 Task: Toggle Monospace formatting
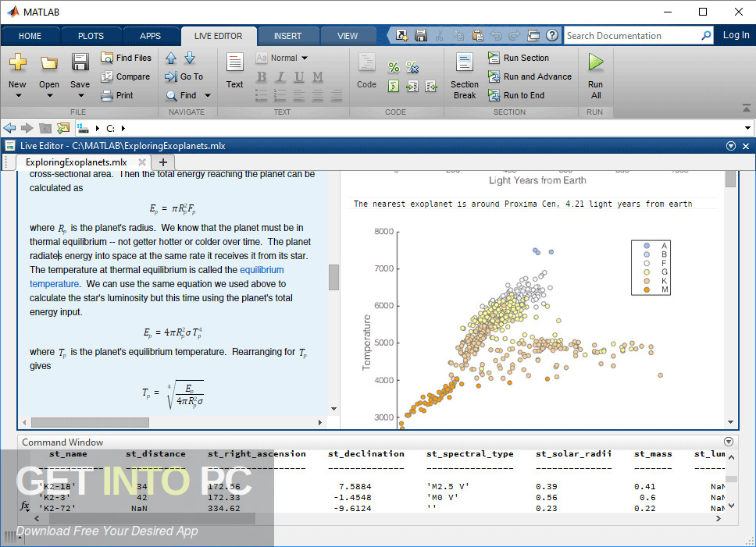(x=317, y=76)
